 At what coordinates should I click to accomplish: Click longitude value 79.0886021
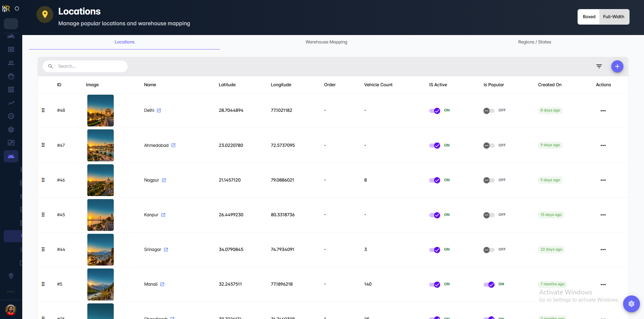click(283, 180)
